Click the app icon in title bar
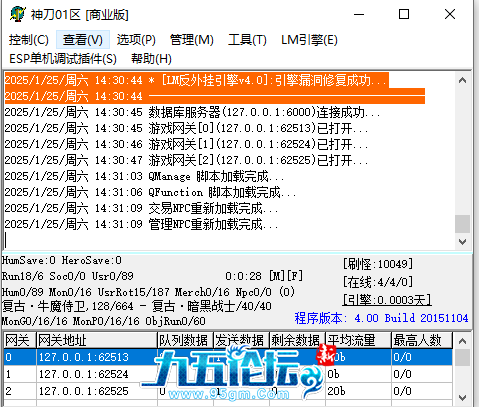The height and width of the screenshot is (407, 479). (x=17, y=14)
